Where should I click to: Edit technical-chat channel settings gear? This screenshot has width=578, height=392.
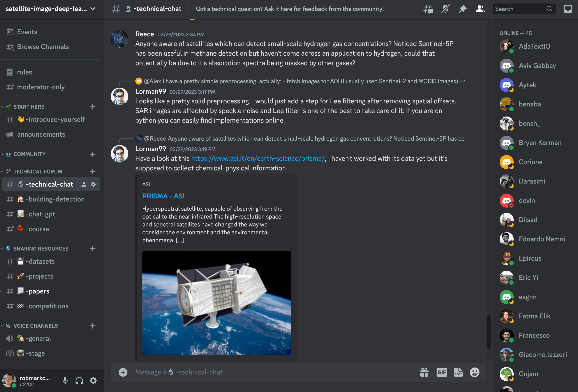click(x=93, y=184)
